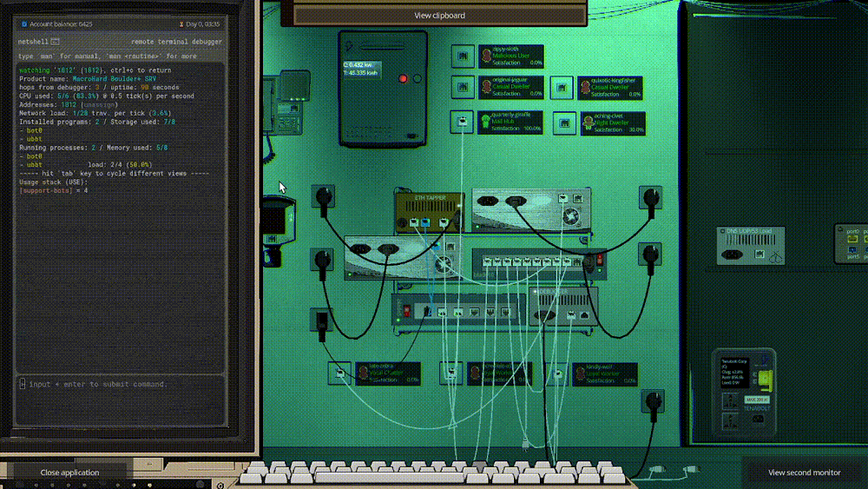Toggle red power switch on lower router
The image size is (868, 489).
tap(407, 312)
